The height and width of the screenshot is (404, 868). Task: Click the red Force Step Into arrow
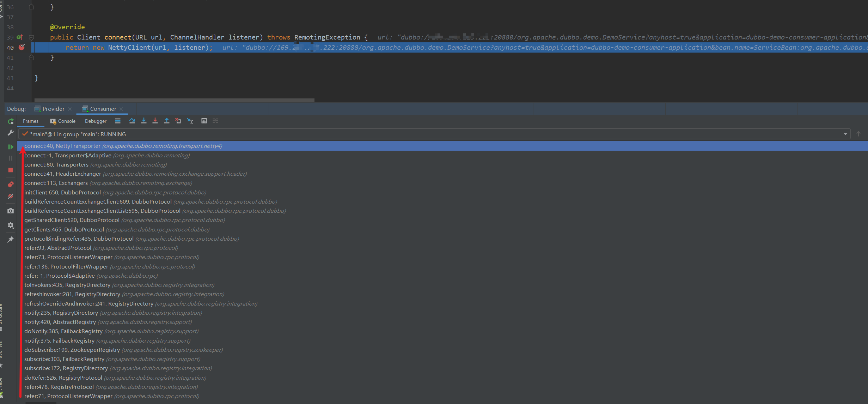click(x=155, y=121)
